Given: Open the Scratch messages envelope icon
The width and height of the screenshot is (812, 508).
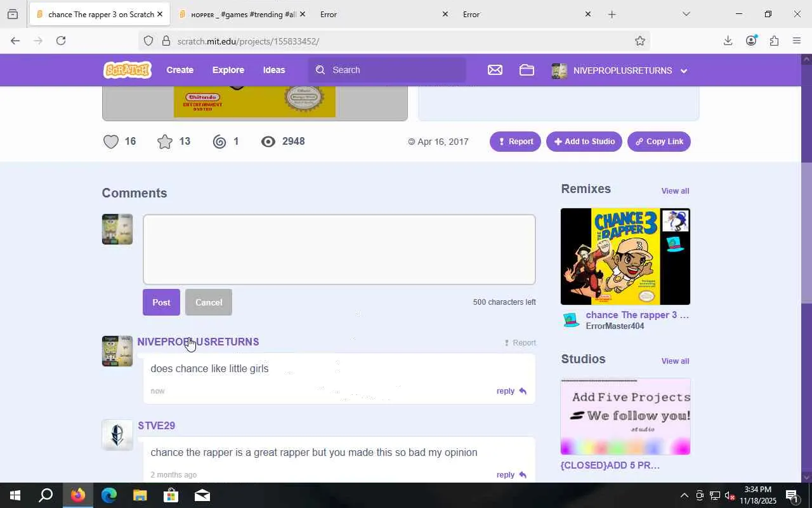Looking at the screenshot, I should 495,70.
